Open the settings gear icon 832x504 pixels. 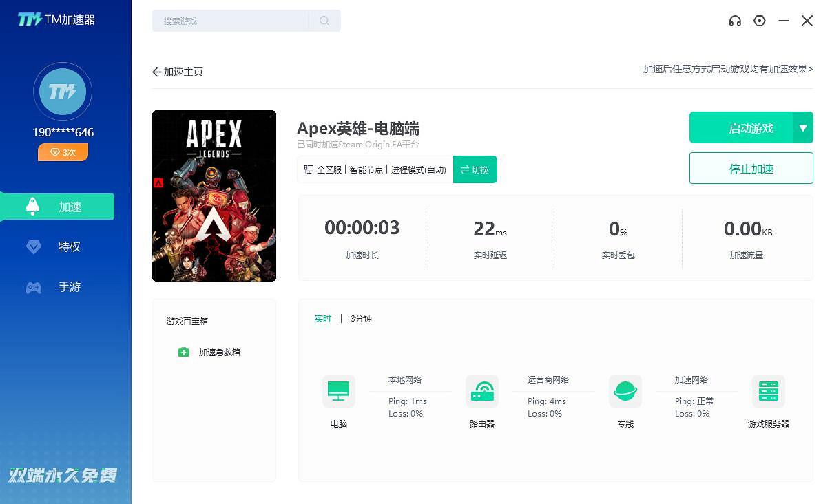[x=759, y=21]
